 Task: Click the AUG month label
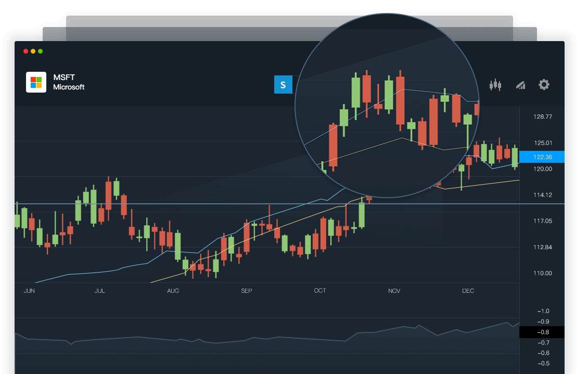(x=173, y=291)
